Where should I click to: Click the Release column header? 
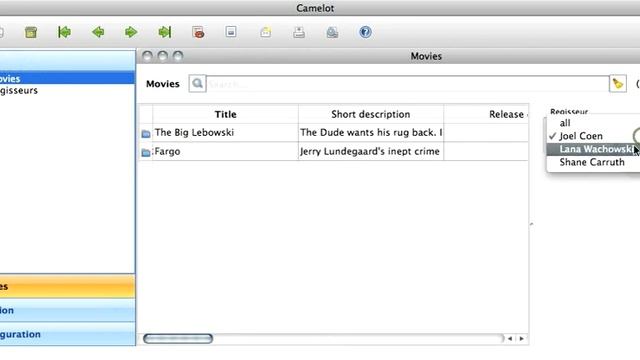coord(486,114)
